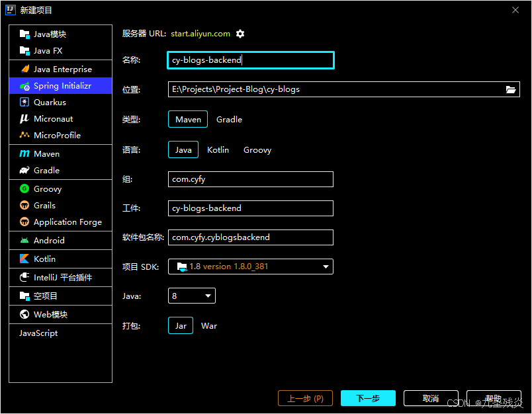
Task: Open the Java version dropdown showing 8
Action: (x=192, y=296)
